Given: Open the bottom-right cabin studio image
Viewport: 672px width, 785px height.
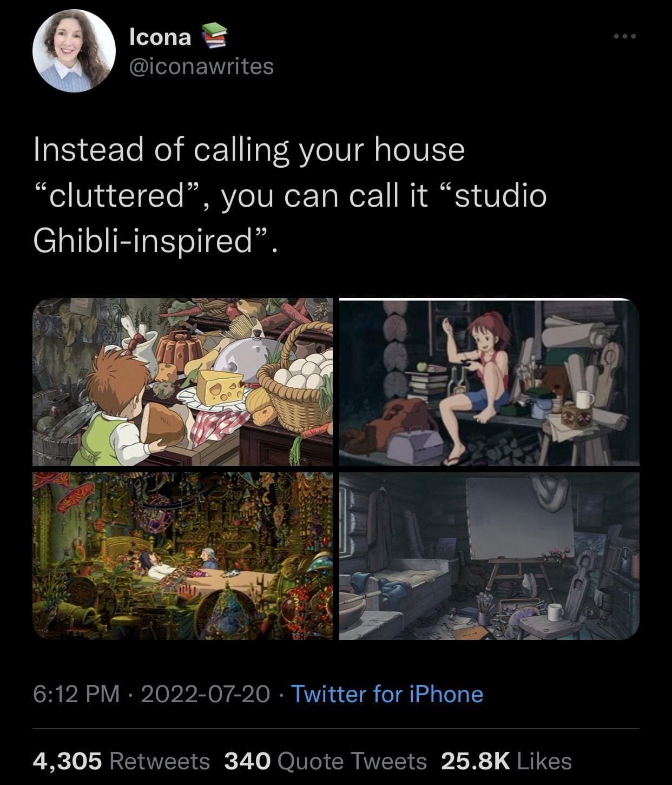Looking at the screenshot, I should click(489, 556).
